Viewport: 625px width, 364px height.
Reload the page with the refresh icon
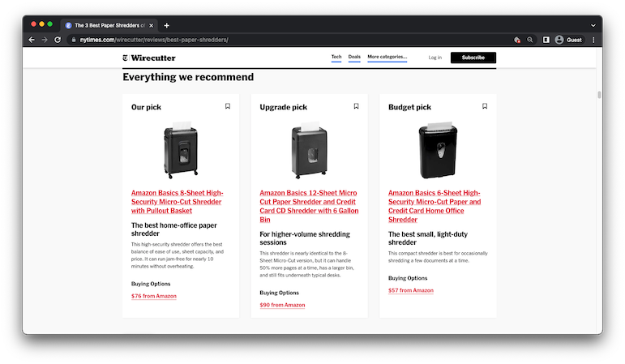(58, 40)
